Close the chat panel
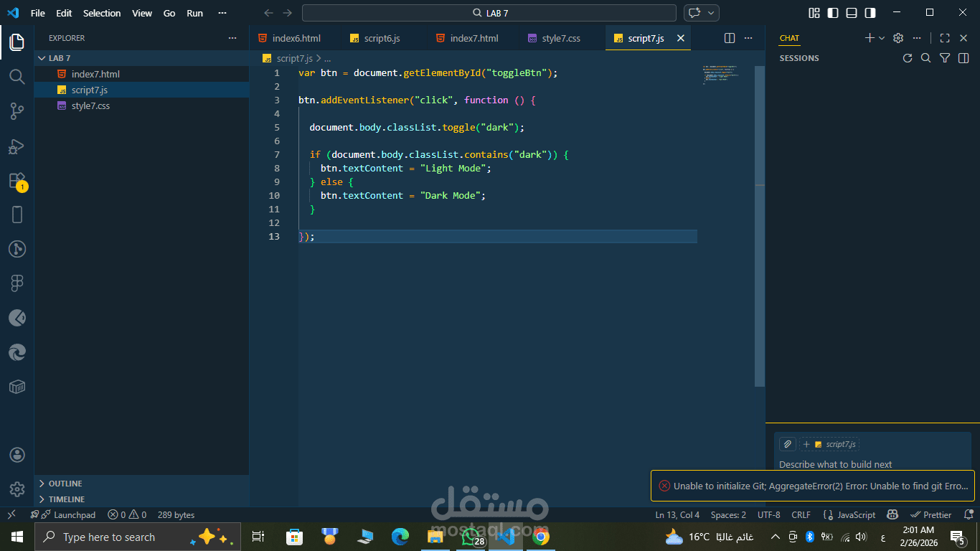 tap(963, 38)
